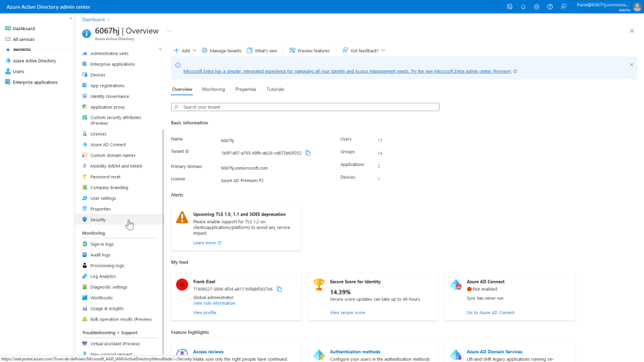Open portal settings gear icon
The height and width of the screenshot is (362, 644).
[536, 6]
